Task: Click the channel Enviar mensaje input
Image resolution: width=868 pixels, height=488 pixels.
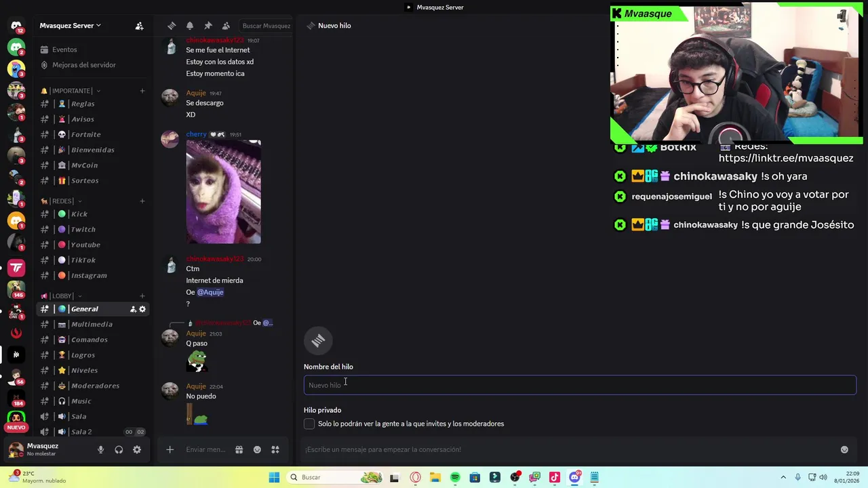Action: pos(206,449)
